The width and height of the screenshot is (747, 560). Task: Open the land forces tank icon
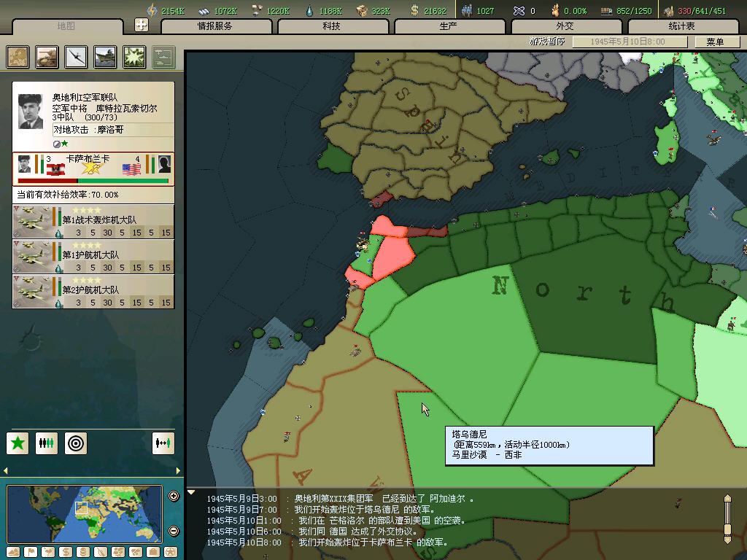(x=47, y=57)
